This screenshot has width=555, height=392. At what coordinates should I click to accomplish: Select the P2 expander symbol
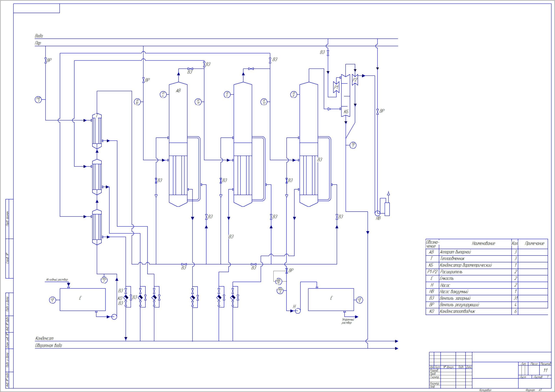[355, 80]
